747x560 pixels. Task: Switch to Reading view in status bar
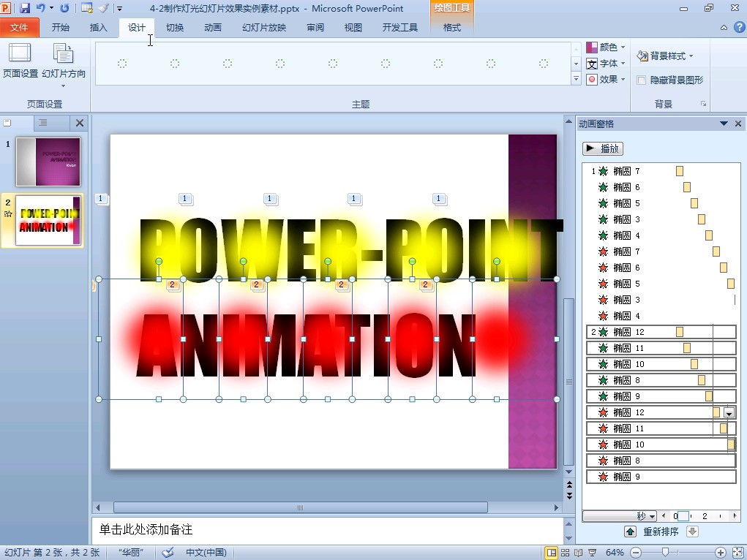click(x=578, y=553)
